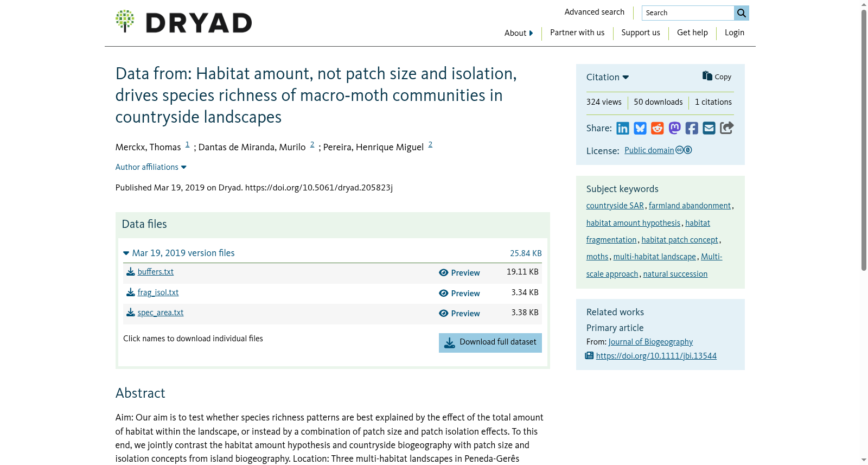
Task: Open the About menu
Action: coord(519,33)
